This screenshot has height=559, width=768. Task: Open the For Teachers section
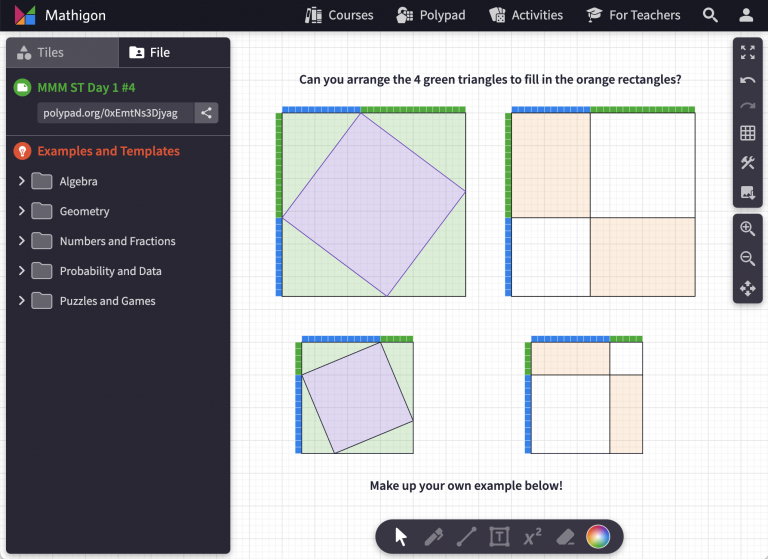633,15
